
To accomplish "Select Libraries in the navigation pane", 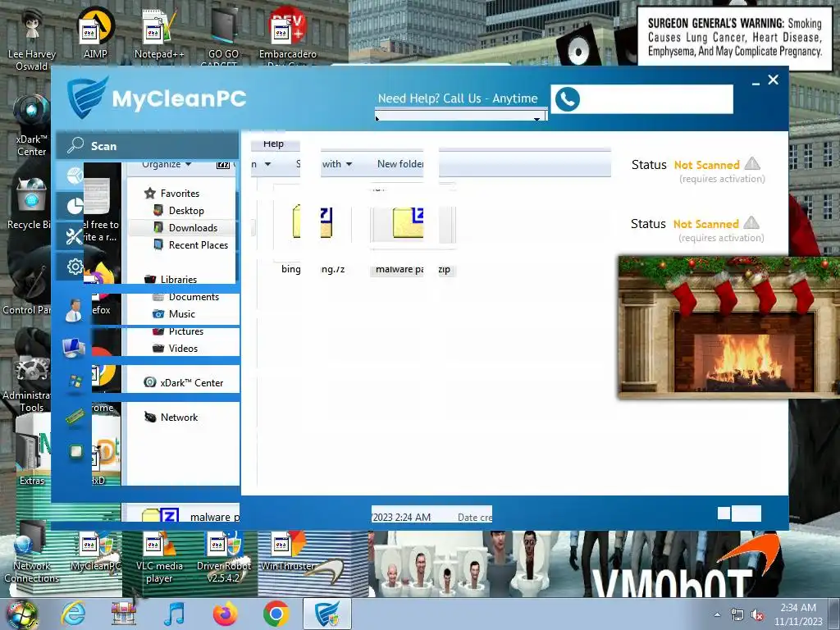I will coord(178,279).
